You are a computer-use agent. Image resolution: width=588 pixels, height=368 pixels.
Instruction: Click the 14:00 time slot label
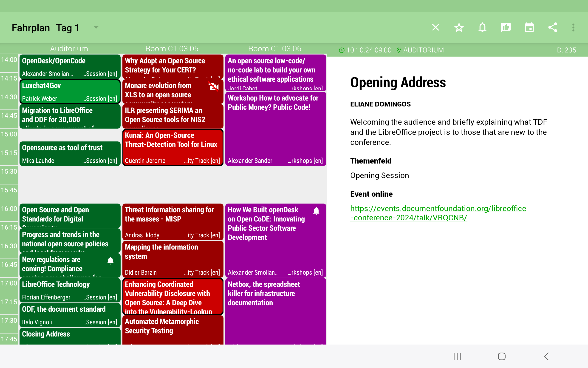pos(9,60)
